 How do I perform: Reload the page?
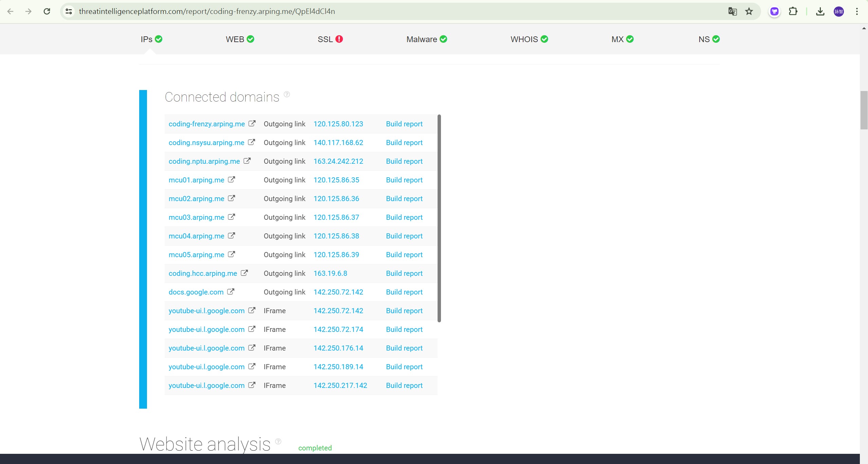click(x=47, y=12)
